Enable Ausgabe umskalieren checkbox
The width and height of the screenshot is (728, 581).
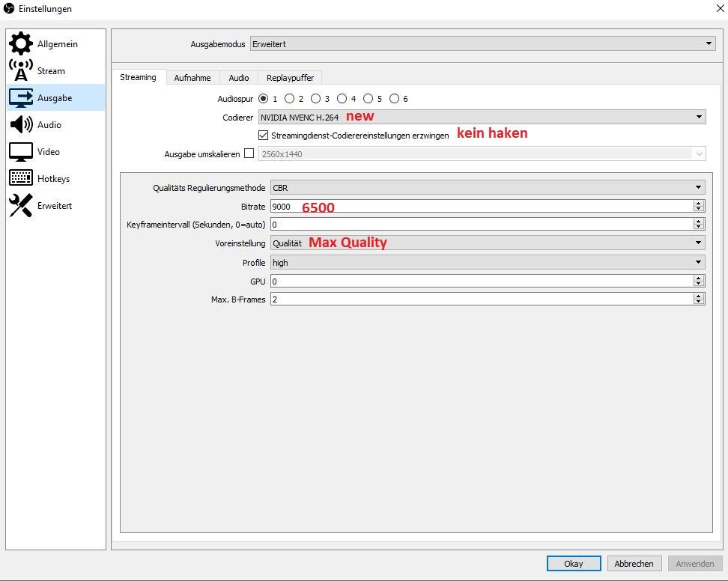point(249,153)
